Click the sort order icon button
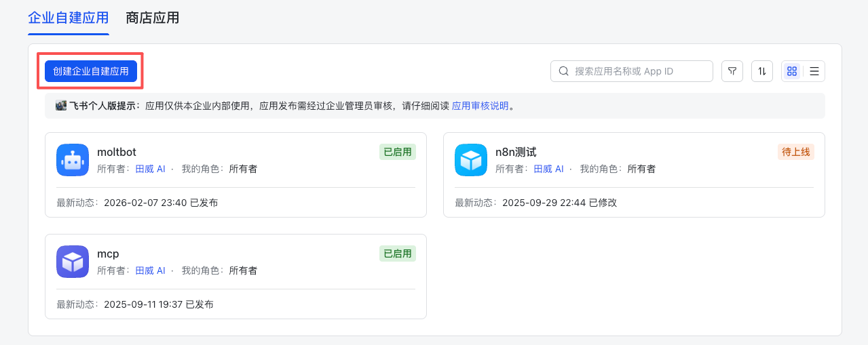868x345 pixels. (x=762, y=71)
